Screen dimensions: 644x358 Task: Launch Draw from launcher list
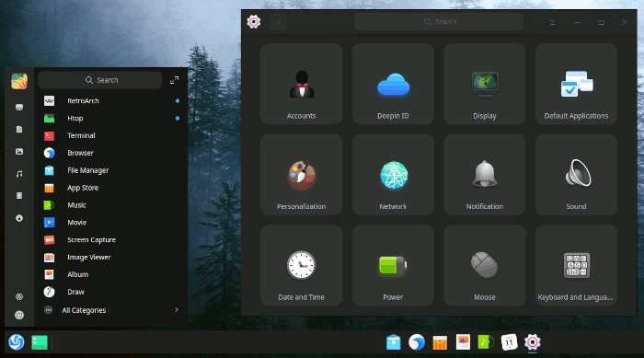(x=111, y=292)
